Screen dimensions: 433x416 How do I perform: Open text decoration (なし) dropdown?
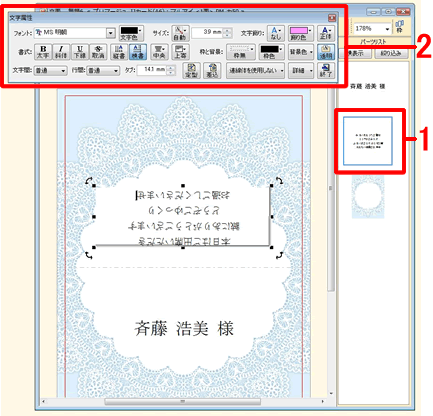point(276,33)
